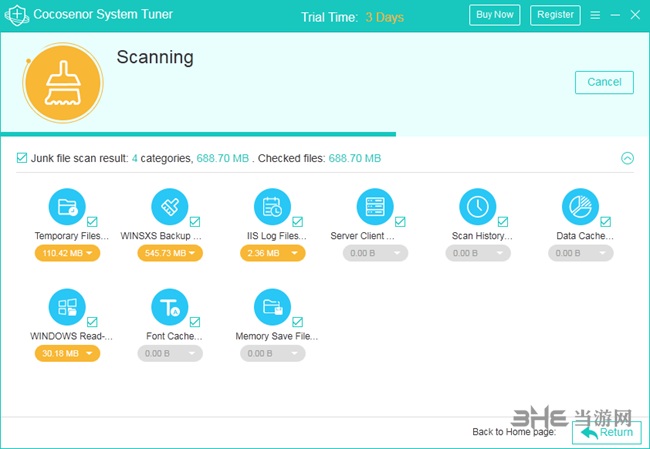Click the Cocosenor System Tuner title text

[103, 14]
